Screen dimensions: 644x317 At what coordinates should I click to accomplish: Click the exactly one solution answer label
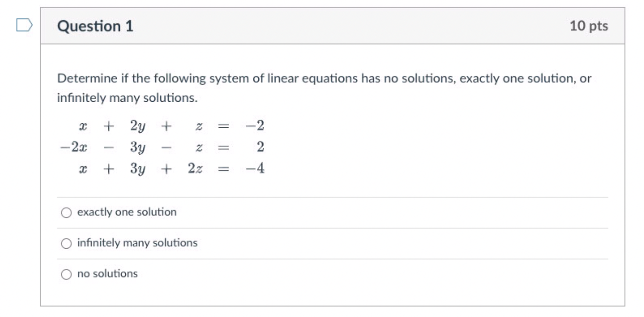coord(126,213)
